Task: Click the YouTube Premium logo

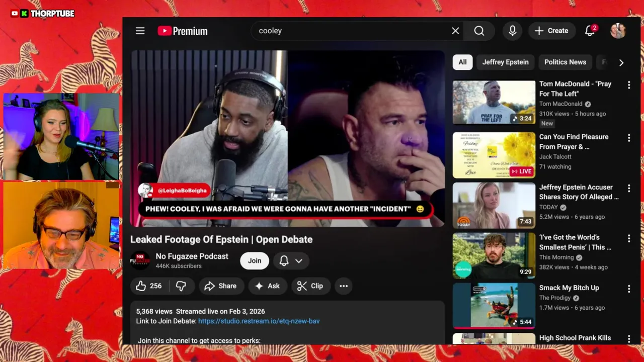Action: pos(182,31)
